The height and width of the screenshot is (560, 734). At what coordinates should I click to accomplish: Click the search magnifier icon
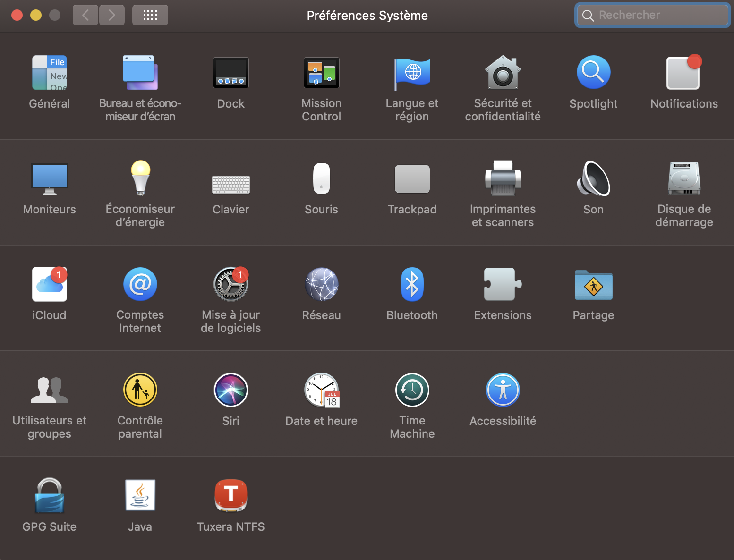point(588,16)
